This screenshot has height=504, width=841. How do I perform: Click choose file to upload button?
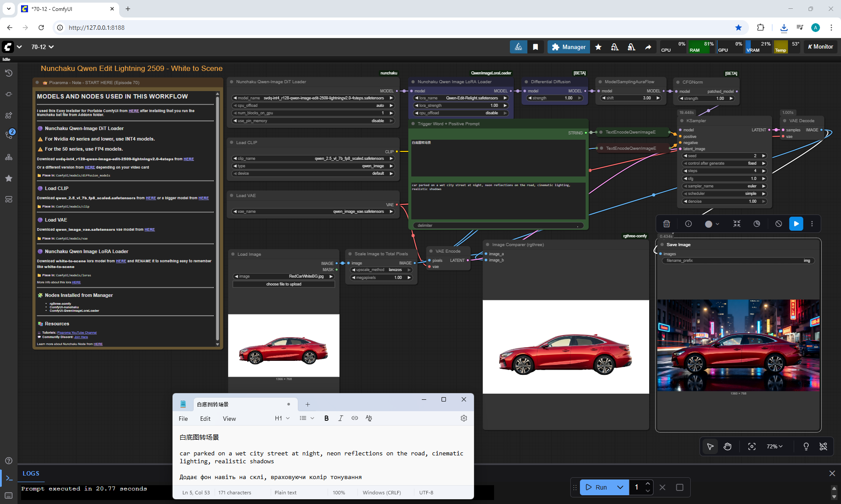(283, 284)
